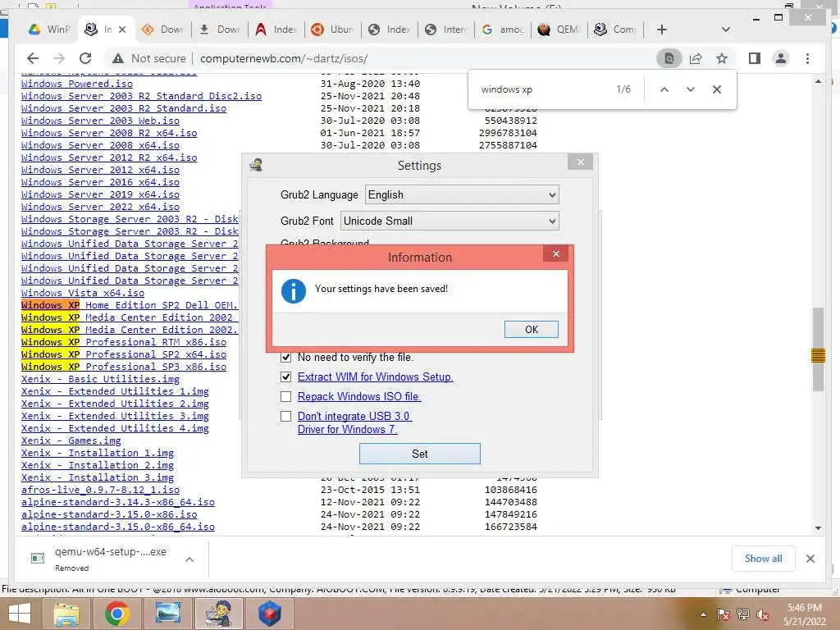Click the network tray icon
840x630 pixels.
(x=743, y=614)
